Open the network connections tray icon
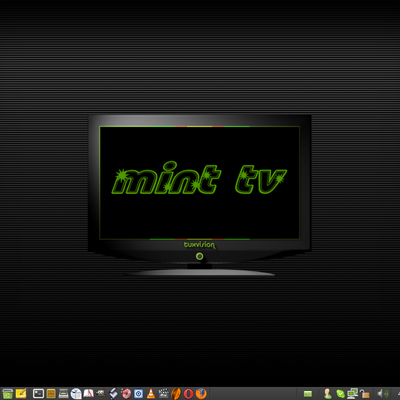 click(x=352, y=394)
